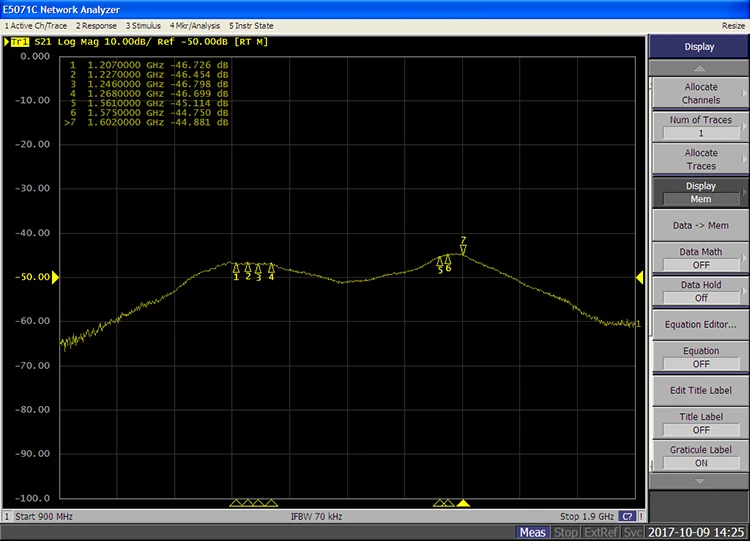Click the Data -> Mem softkey

point(700,225)
